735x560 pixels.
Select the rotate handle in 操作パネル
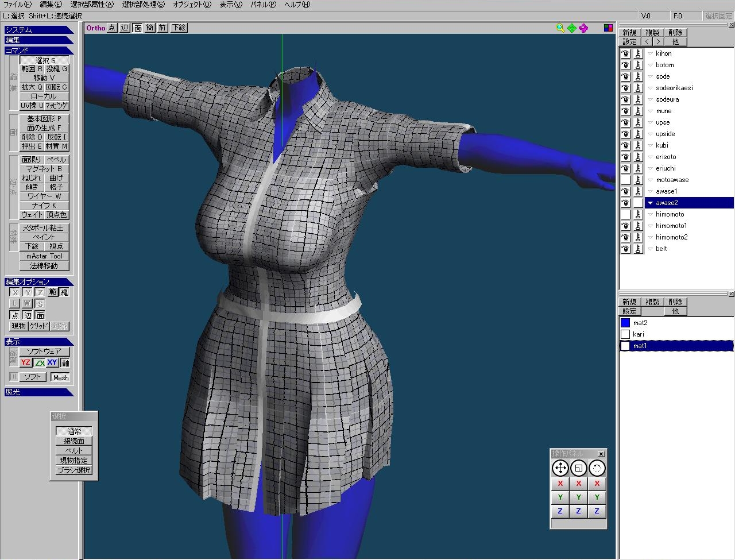coord(597,468)
